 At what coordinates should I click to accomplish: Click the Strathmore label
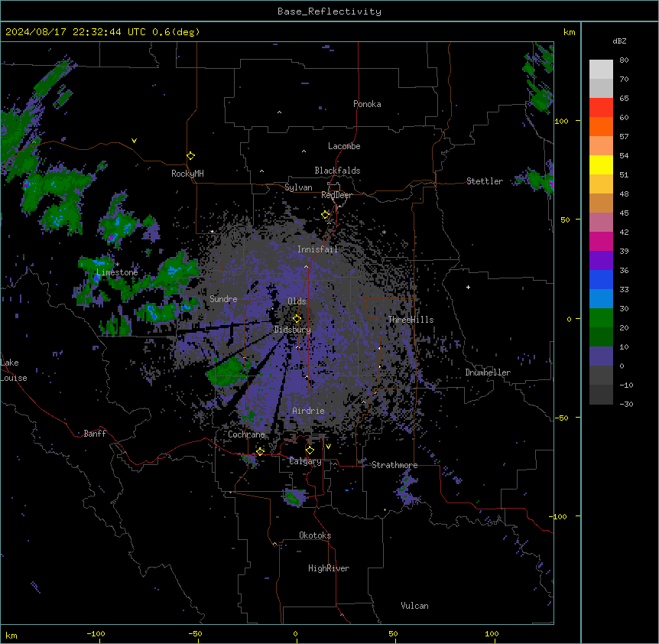tap(394, 465)
